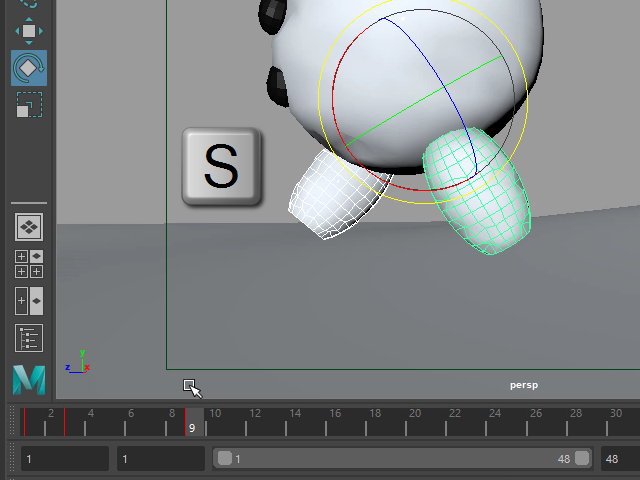Switch to four-view panel layout
This screenshot has width=640, height=480.
click(29, 264)
